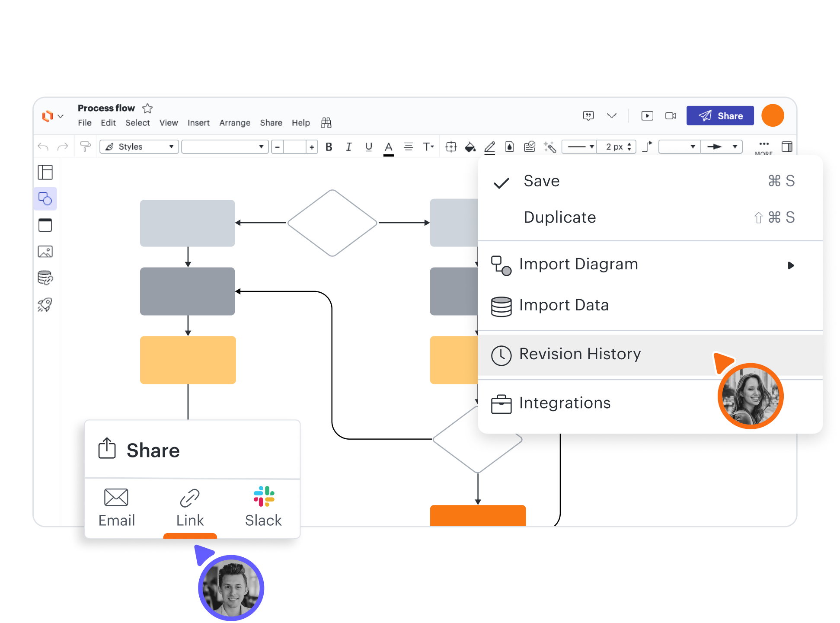This screenshot has width=840, height=623.
Task: Click the format painter icon
Action: pyautogui.click(x=86, y=147)
